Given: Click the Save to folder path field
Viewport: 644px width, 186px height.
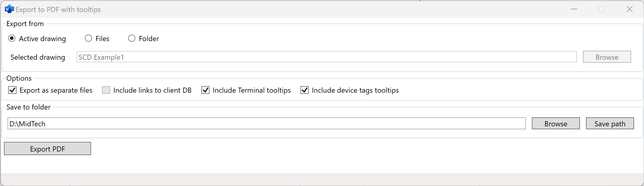Looking at the screenshot, I should point(266,124).
